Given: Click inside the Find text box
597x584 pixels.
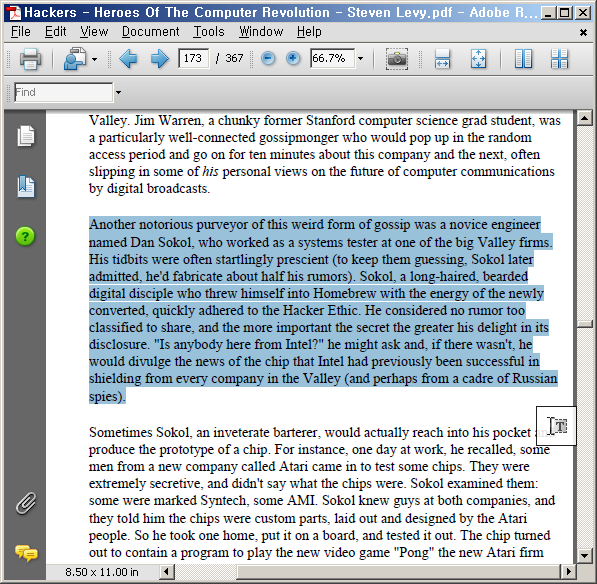Looking at the screenshot, I should pos(64,92).
